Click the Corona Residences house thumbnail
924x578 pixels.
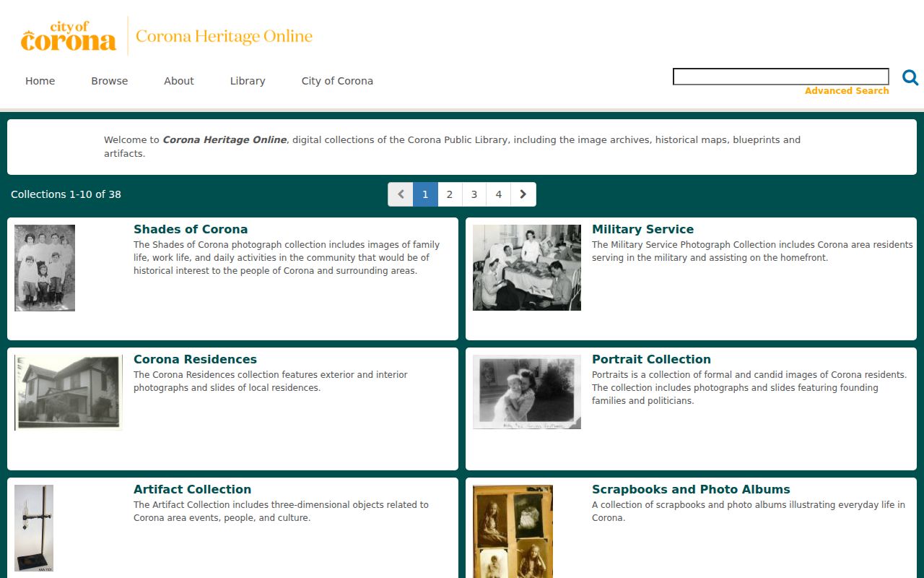[x=69, y=392]
